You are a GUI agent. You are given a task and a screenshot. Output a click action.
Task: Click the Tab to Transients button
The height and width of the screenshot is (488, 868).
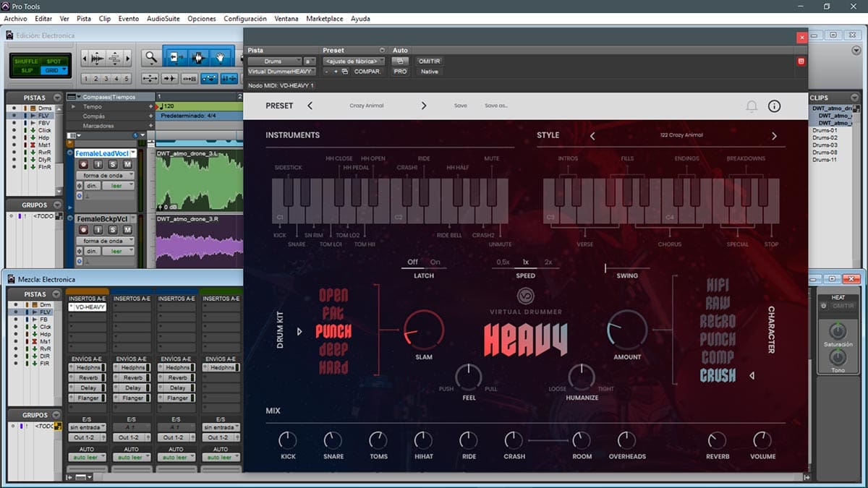point(170,79)
